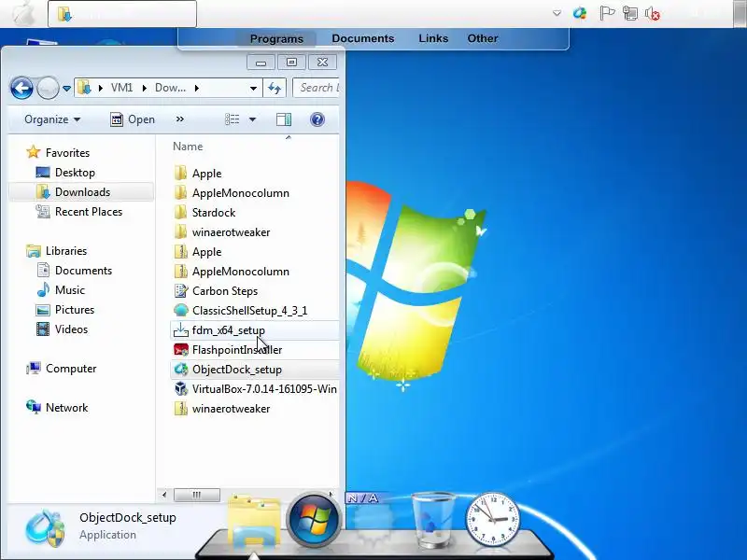The width and height of the screenshot is (747, 560).
Task: Click the analog clock in dock
Action: (x=493, y=519)
